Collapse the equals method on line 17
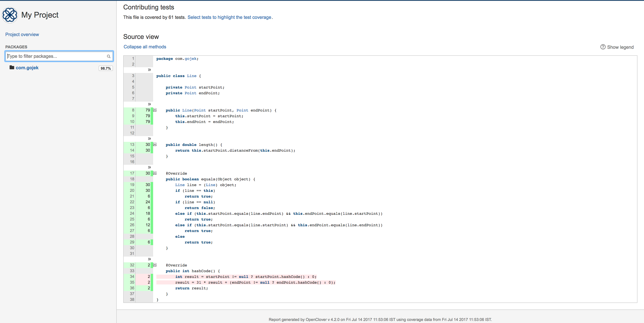 [155, 173]
